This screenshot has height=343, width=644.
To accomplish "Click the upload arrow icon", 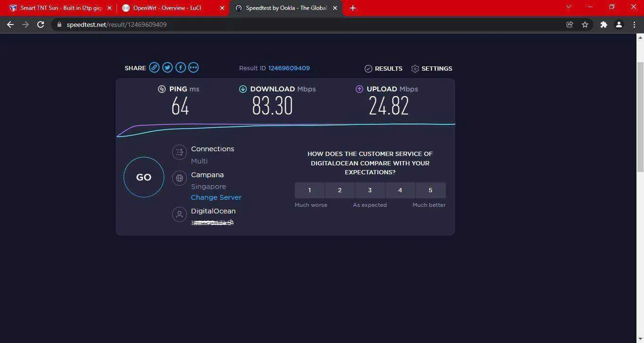I will [x=360, y=89].
